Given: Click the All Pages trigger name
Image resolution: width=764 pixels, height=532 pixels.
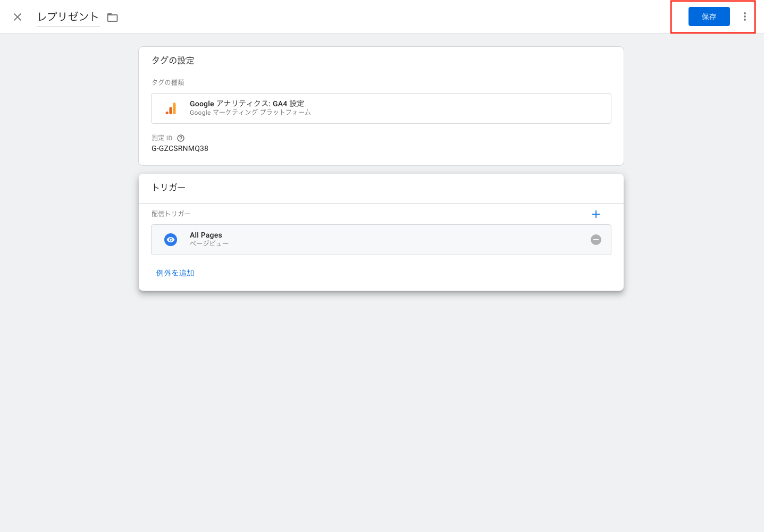Looking at the screenshot, I should tap(206, 235).
